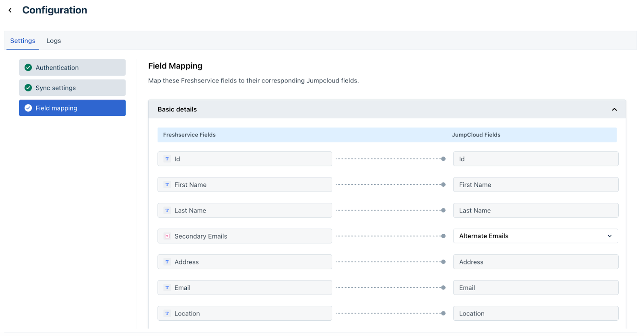Open the Sync settings step
The height and width of the screenshot is (336, 644).
click(72, 88)
